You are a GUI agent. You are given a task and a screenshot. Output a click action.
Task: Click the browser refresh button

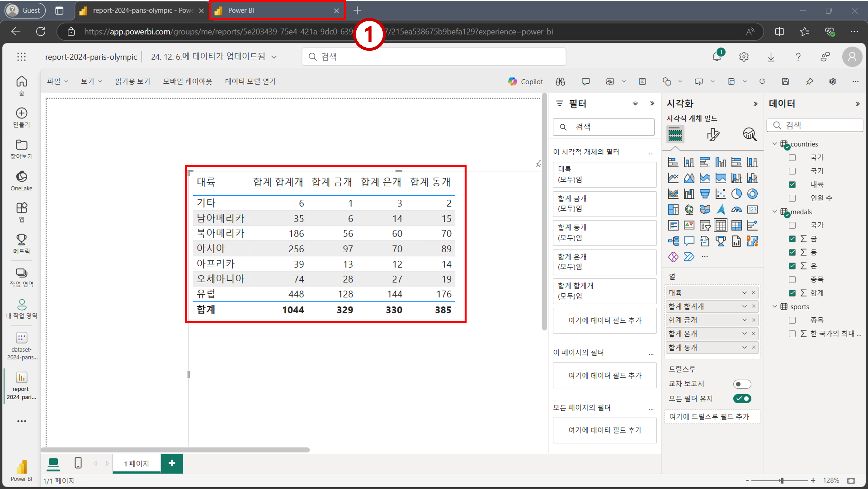click(x=41, y=32)
